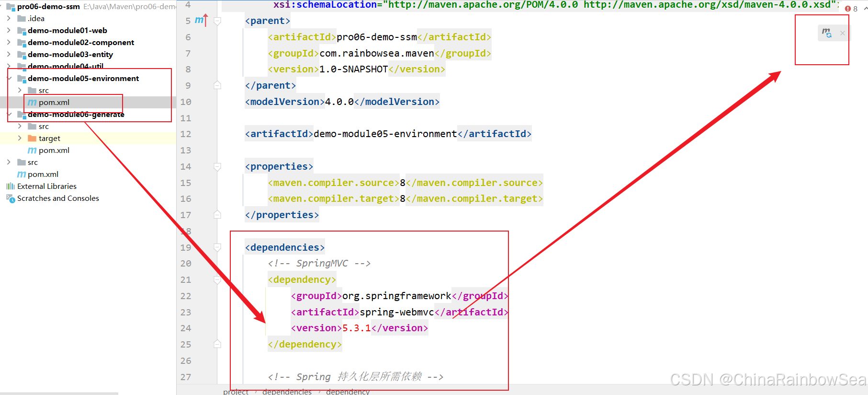Select demo-module06-generate in project tree

(x=76, y=114)
